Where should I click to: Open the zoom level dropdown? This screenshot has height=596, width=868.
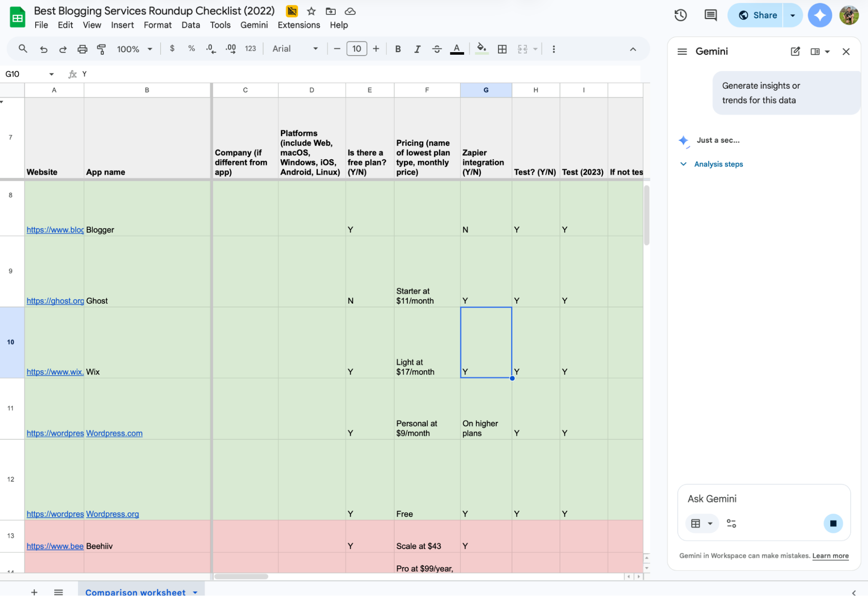[150, 49]
